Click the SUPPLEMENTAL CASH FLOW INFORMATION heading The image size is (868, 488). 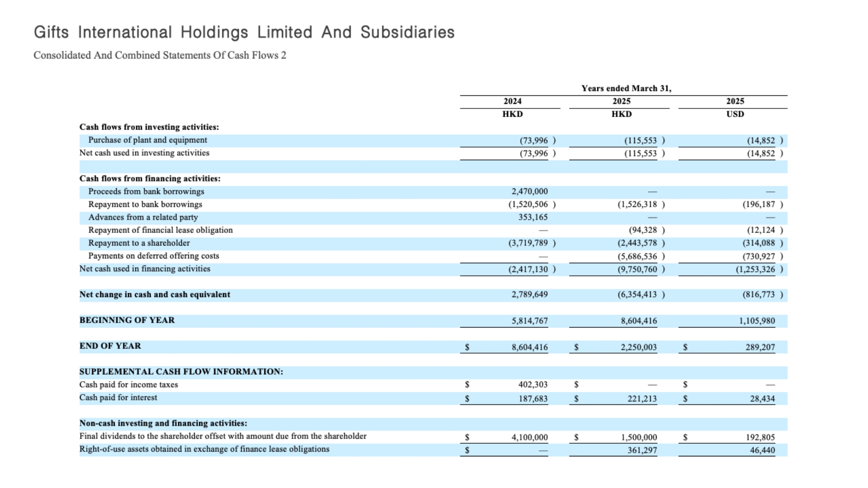tap(181, 372)
